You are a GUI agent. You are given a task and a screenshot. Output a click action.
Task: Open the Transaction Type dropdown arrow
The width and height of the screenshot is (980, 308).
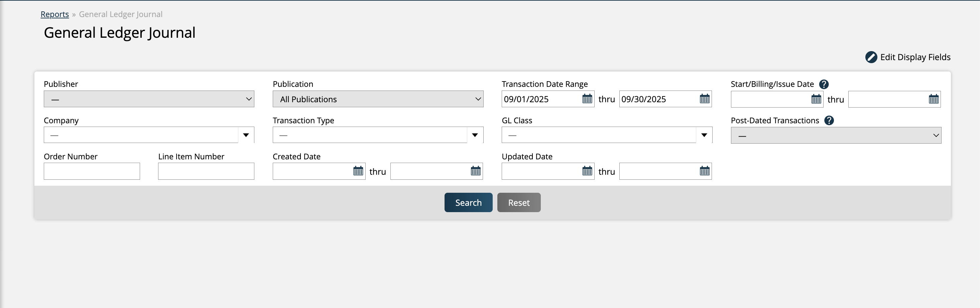[475, 135]
